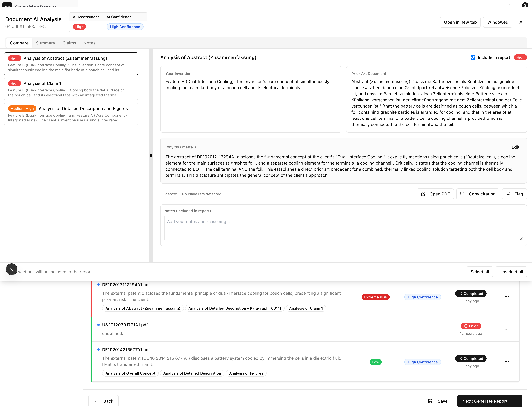This screenshot has height=417, width=532.
Task: Copy citation for this analysis
Action: point(478,194)
